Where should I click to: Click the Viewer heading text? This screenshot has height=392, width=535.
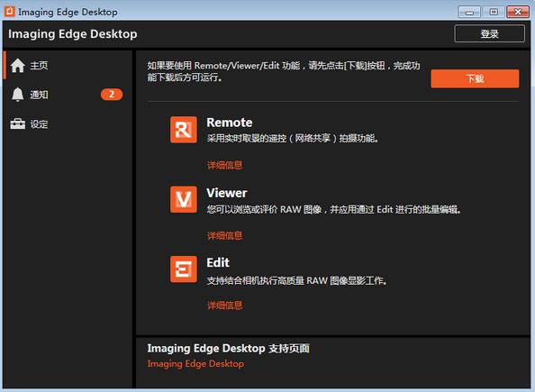coord(227,193)
